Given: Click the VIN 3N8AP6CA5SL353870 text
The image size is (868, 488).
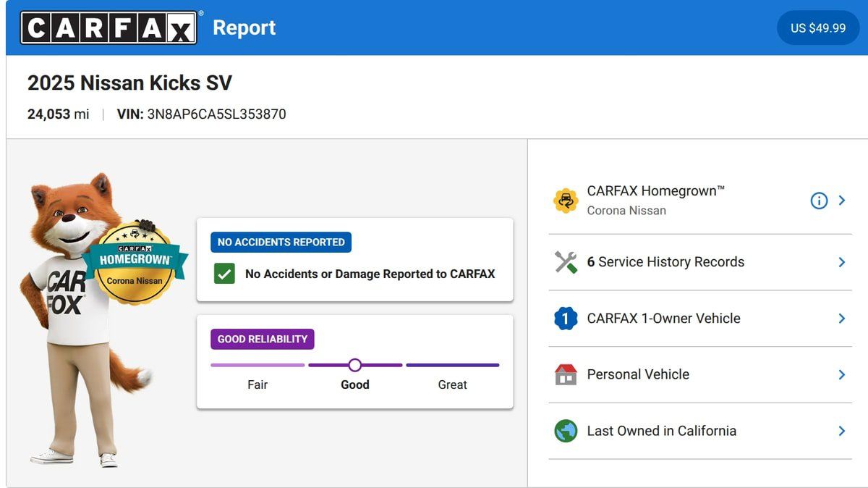Looking at the screenshot, I should tap(202, 114).
